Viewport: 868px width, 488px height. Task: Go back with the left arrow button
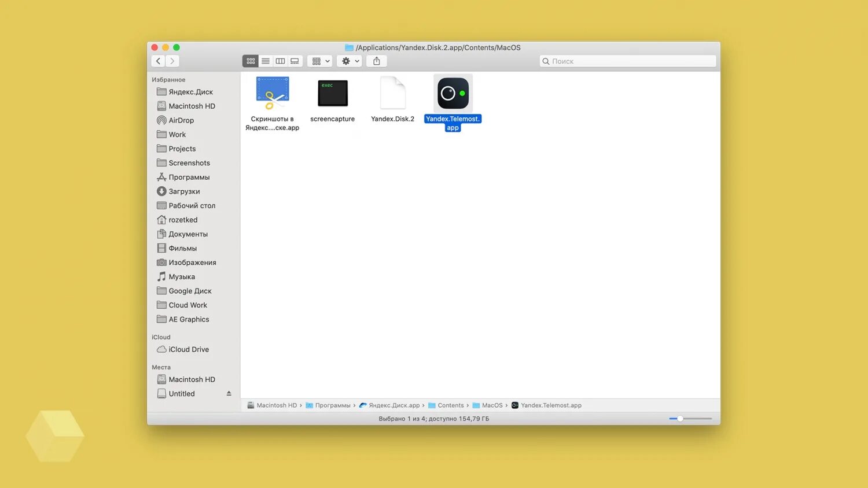pos(158,61)
